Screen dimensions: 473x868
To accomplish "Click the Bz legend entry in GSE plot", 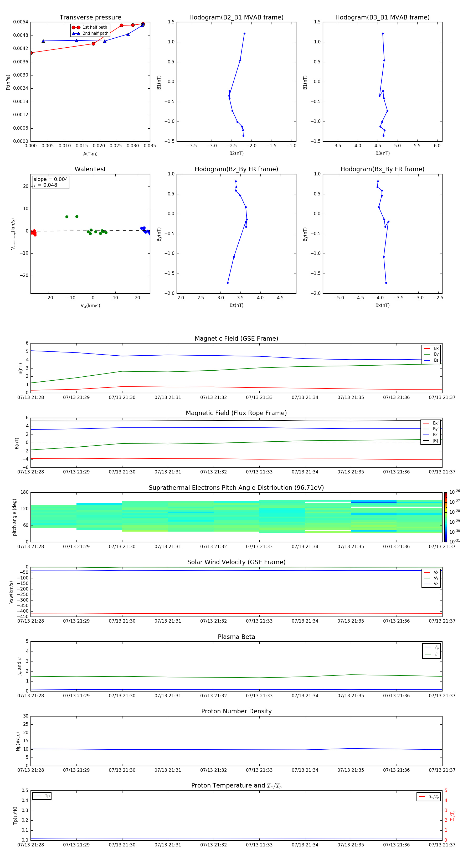I will coord(431,361).
